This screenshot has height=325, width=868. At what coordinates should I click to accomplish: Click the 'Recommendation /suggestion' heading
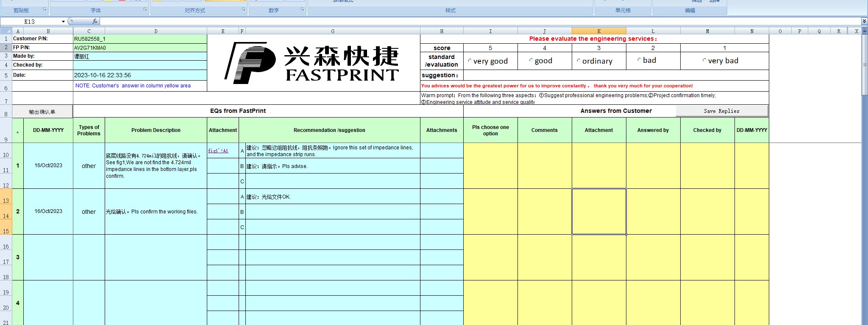click(x=329, y=130)
